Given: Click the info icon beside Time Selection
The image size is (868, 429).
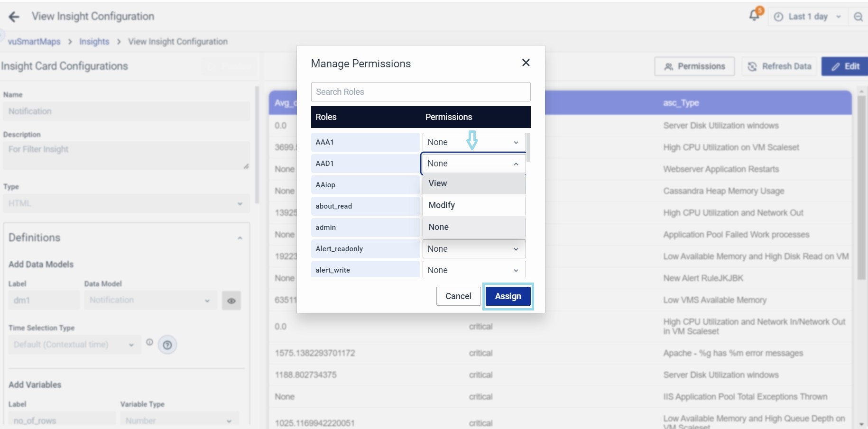Looking at the screenshot, I should [149, 342].
